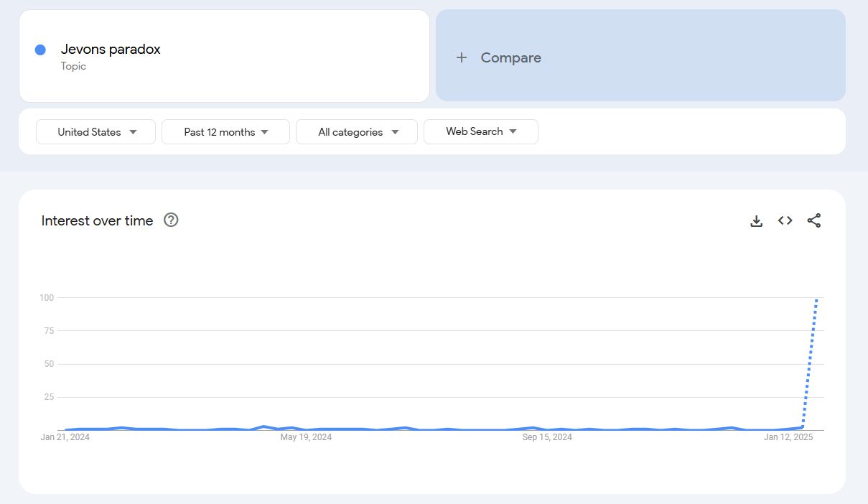Click the 100 y-axis label

click(x=47, y=297)
